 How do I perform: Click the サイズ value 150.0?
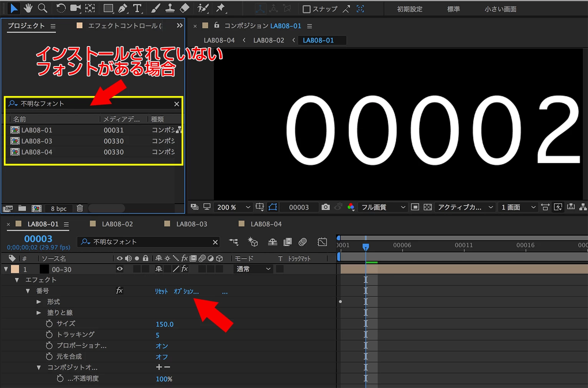pyautogui.click(x=164, y=324)
